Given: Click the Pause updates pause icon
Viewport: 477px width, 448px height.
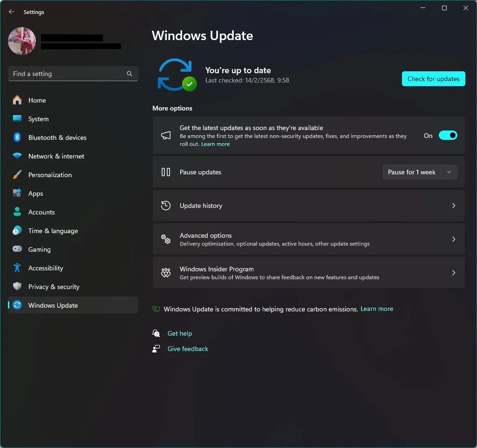Looking at the screenshot, I should (166, 172).
